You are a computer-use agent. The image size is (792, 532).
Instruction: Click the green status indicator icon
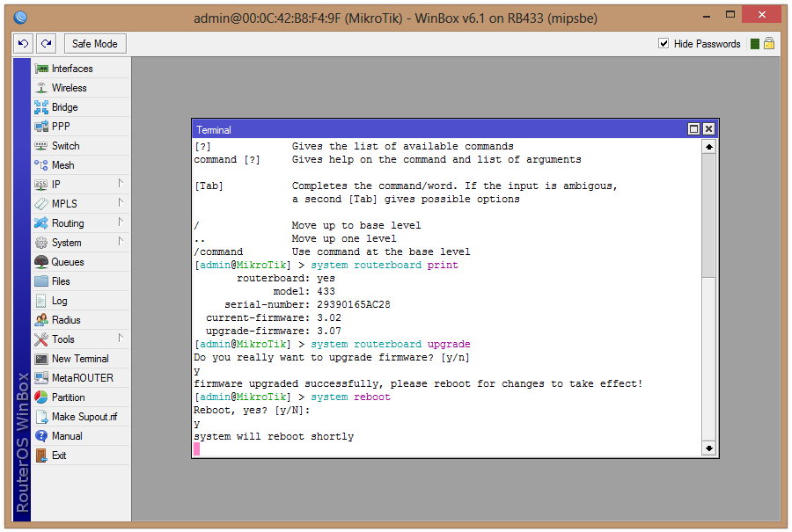[755, 44]
